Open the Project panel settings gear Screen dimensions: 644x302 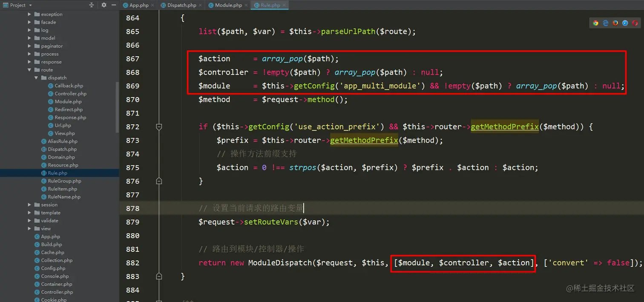click(104, 5)
